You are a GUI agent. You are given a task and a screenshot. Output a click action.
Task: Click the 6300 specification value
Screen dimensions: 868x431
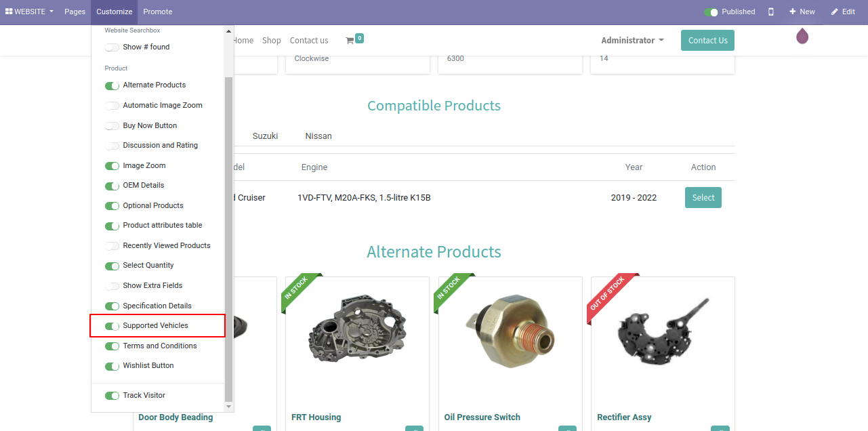455,59
